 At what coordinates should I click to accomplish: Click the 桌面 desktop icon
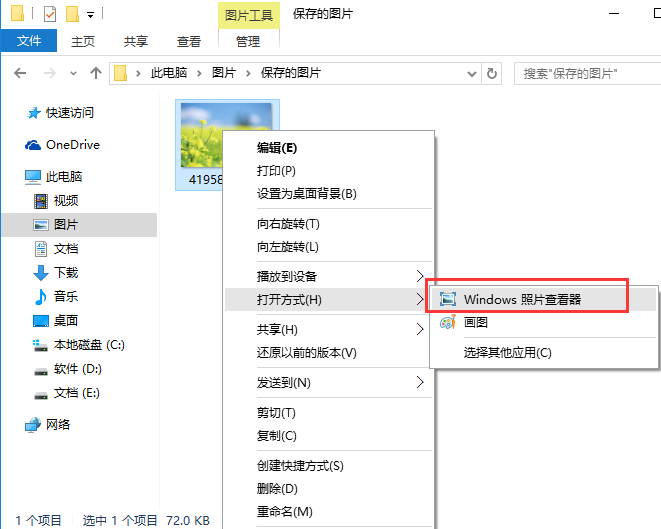pyautogui.click(x=41, y=321)
